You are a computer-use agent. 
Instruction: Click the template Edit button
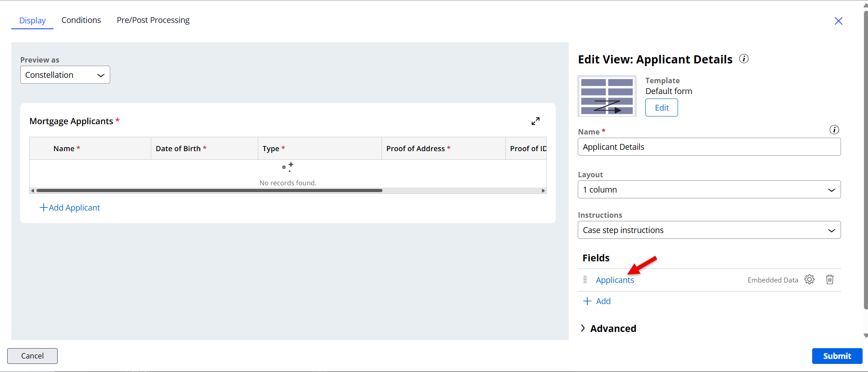pyautogui.click(x=661, y=108)
